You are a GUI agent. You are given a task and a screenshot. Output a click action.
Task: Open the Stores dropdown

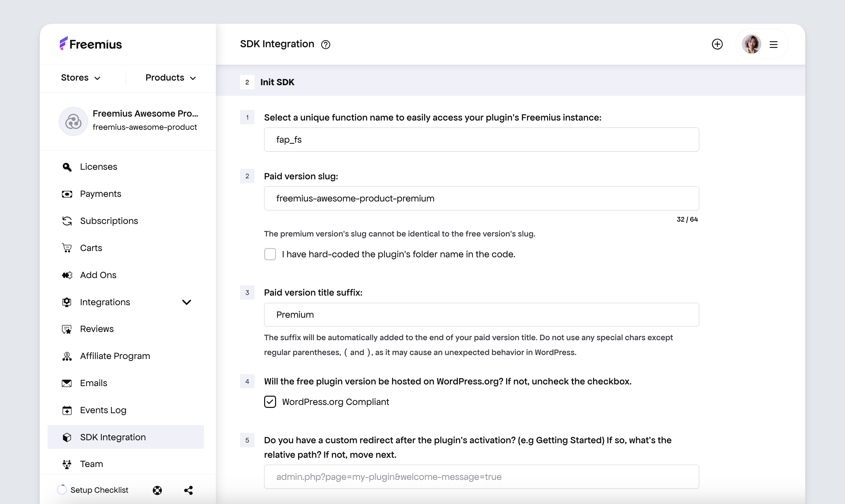pos(81,78)
